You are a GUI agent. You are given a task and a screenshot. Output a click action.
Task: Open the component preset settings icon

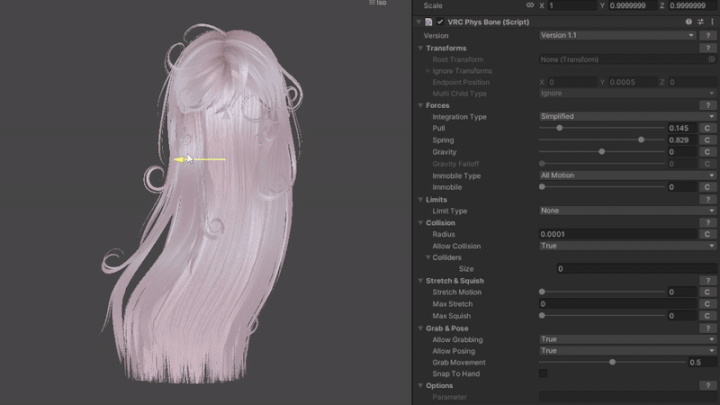(x=699, y=21)
